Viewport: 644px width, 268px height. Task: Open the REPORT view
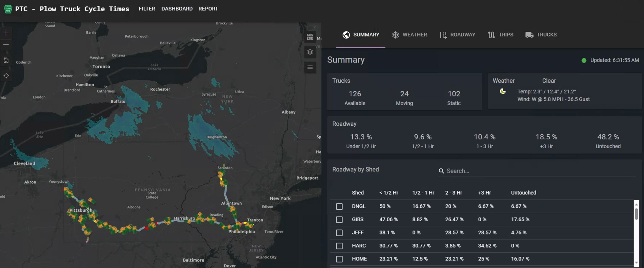coord(208,9)
